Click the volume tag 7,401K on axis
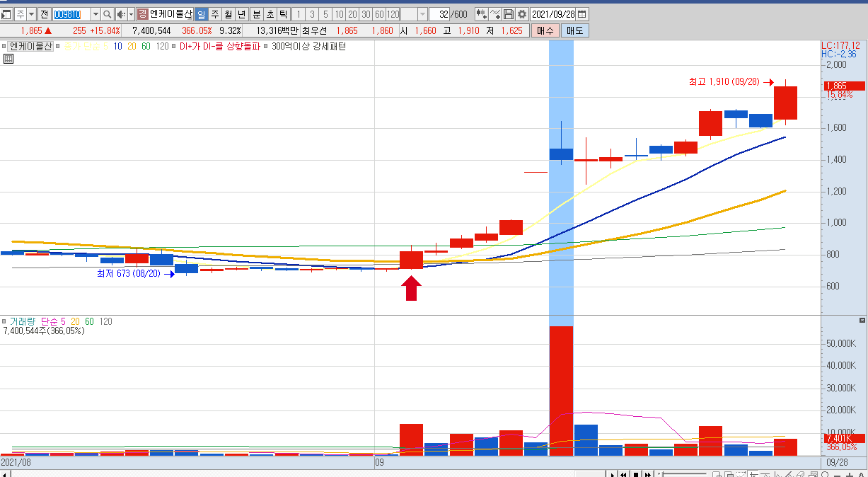 pos(845,438)
